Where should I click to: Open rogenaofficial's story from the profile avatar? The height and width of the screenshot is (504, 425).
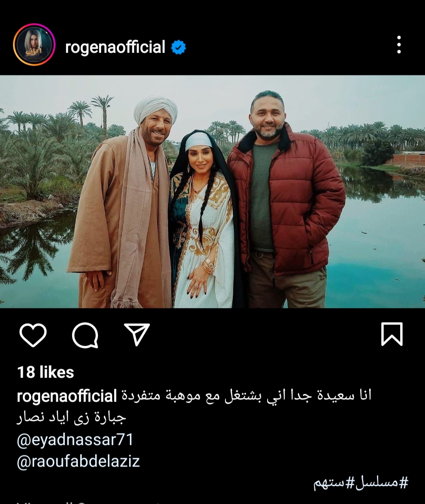[x=34, y=44]
